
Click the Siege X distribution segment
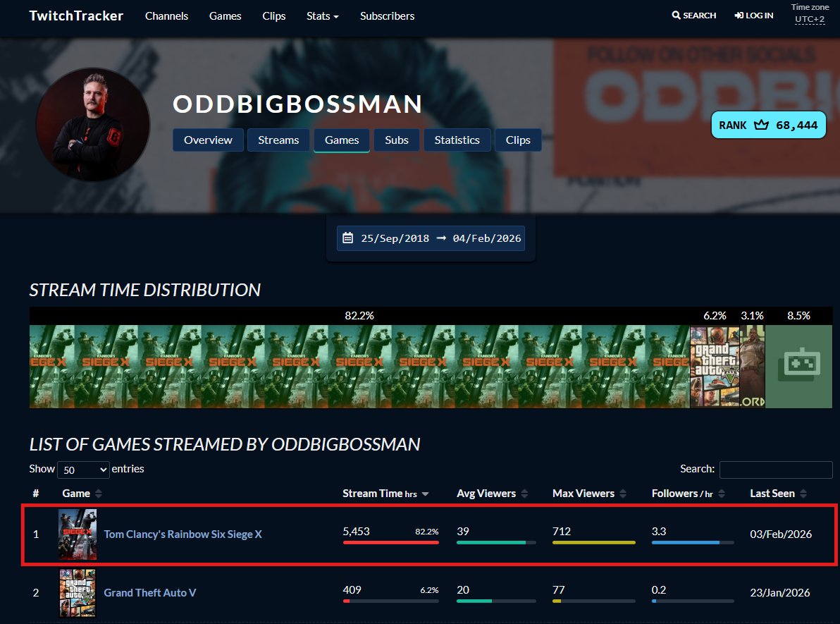tap(359, 367)
